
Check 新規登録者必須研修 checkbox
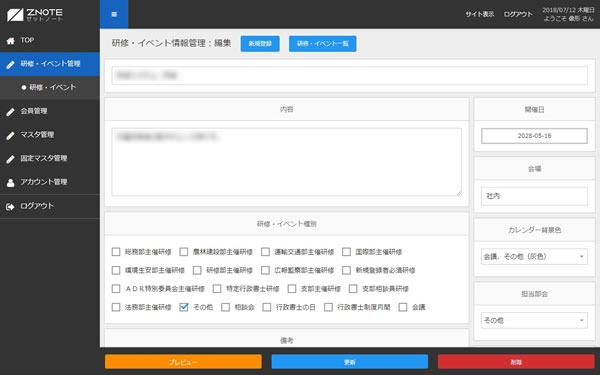[346, 270]
